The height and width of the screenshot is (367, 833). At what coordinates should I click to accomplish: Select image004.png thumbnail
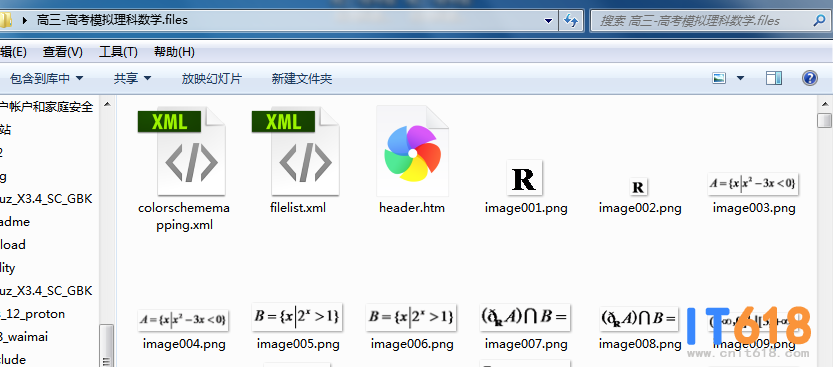184,320
